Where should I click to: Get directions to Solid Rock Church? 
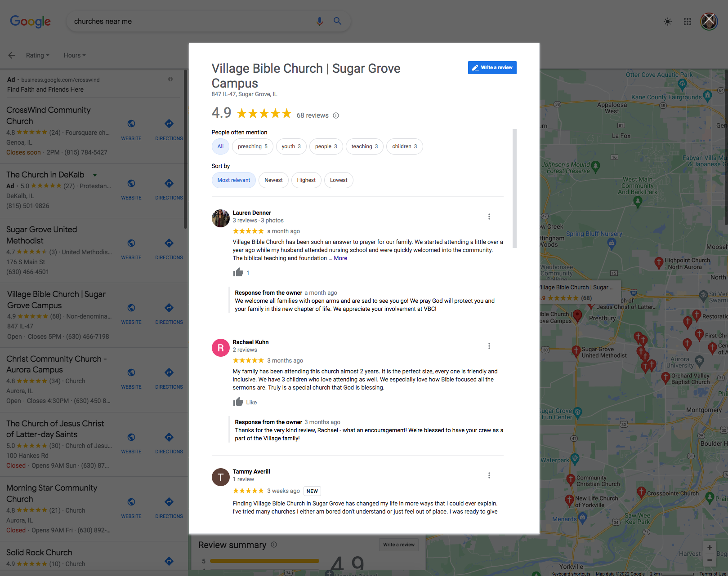tap(169, 561)
